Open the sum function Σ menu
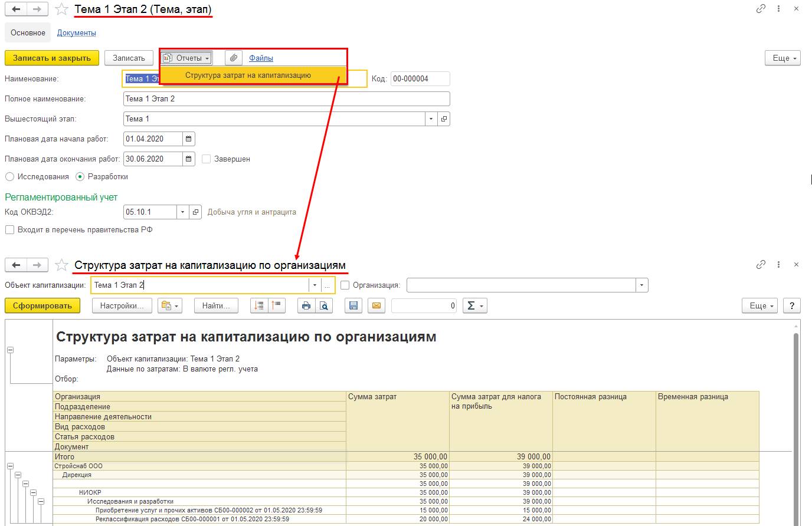Viewport: 812px width, 526px height. point(474,305)
